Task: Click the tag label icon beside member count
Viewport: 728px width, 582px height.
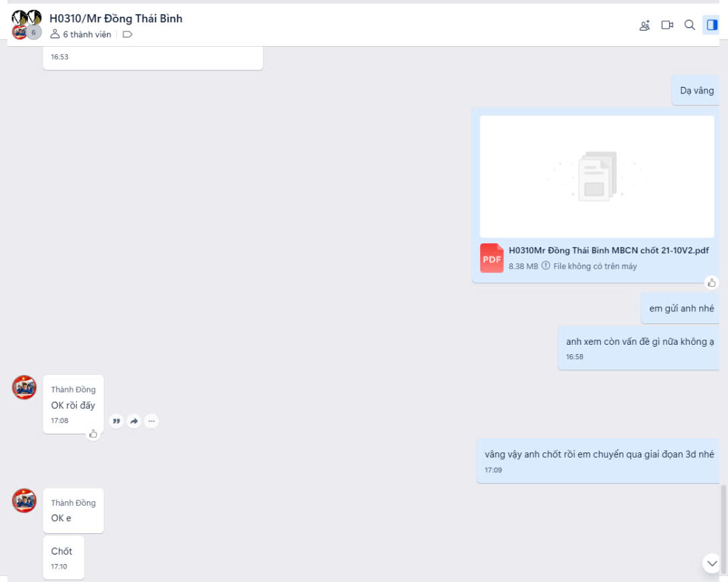Action: click(x=128, y=35)
